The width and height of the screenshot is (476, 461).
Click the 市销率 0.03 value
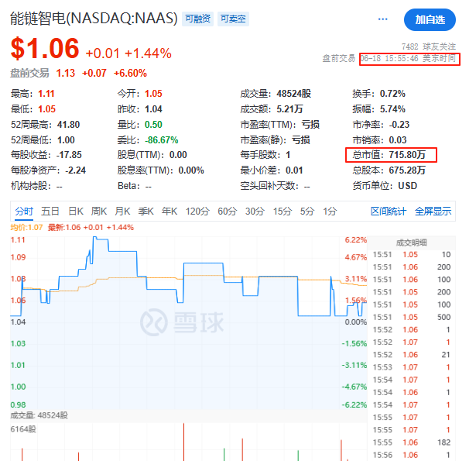coord(398,139)
